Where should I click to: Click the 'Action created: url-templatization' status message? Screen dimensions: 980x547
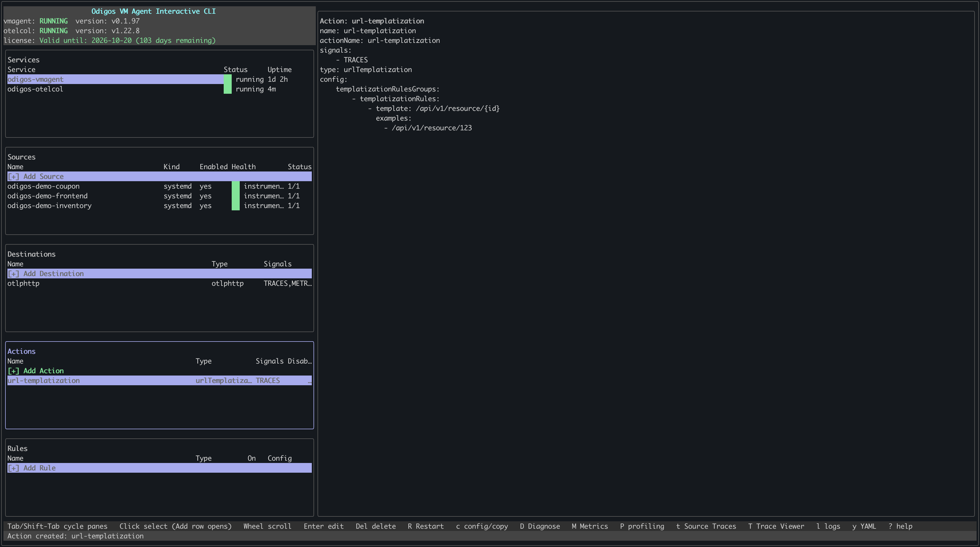coord(75,536)
